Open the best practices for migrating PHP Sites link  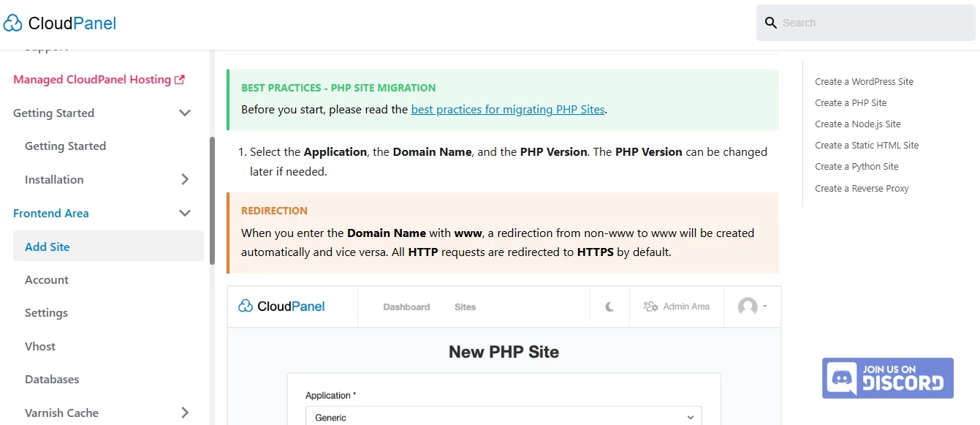coord(507,109)
